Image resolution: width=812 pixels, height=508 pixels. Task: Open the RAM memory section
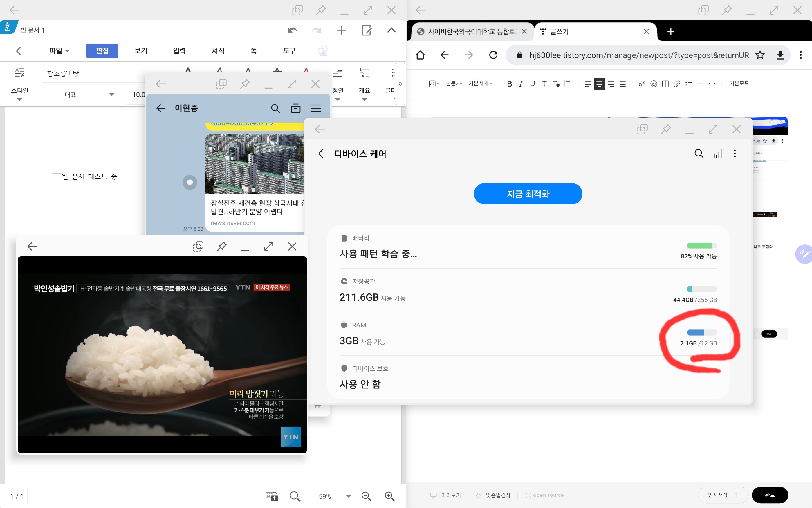[528, 334]
